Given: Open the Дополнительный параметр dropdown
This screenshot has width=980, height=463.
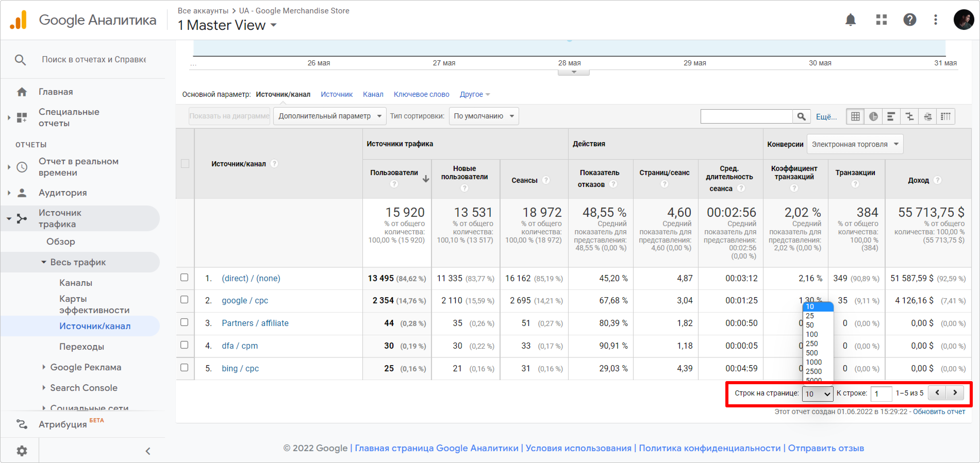Looking at the screenshot, I should pos(329,116).
